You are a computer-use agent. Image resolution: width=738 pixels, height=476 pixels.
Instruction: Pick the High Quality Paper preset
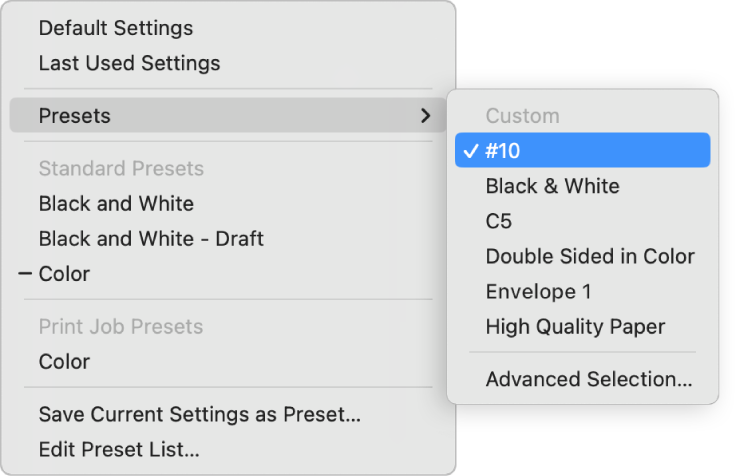click(x=575, y=327)
